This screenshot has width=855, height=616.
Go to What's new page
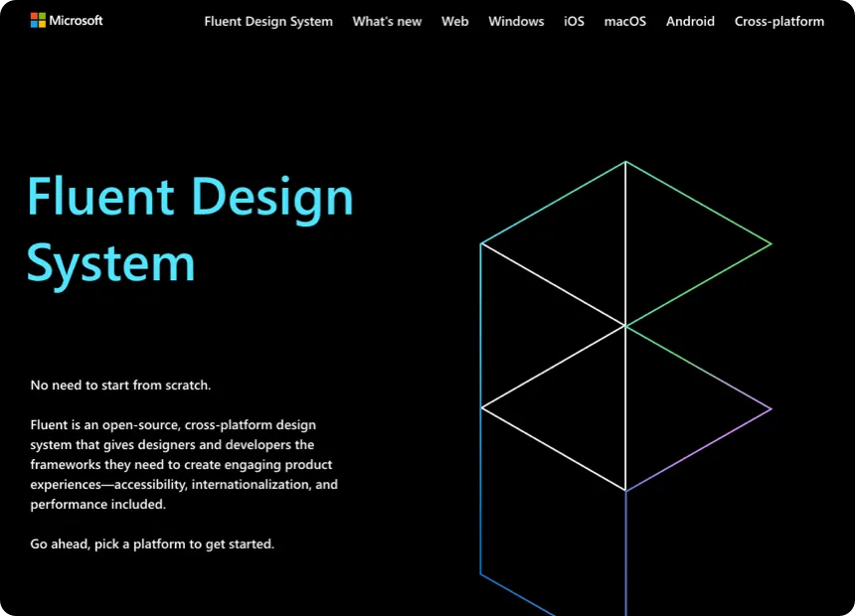pyautogui.click(x=387, y=21)
